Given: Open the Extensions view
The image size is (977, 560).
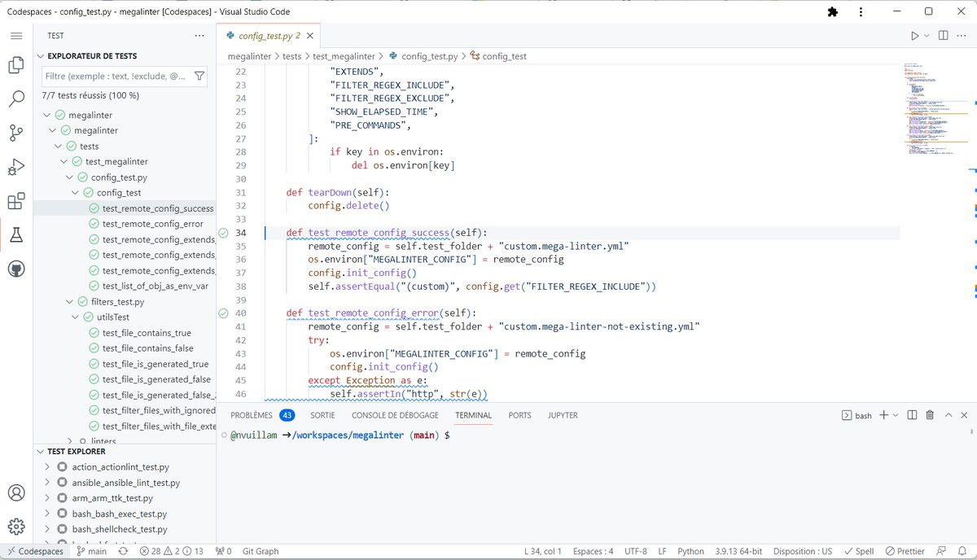Looking at the screenshot, I should [x=16, y=201].
